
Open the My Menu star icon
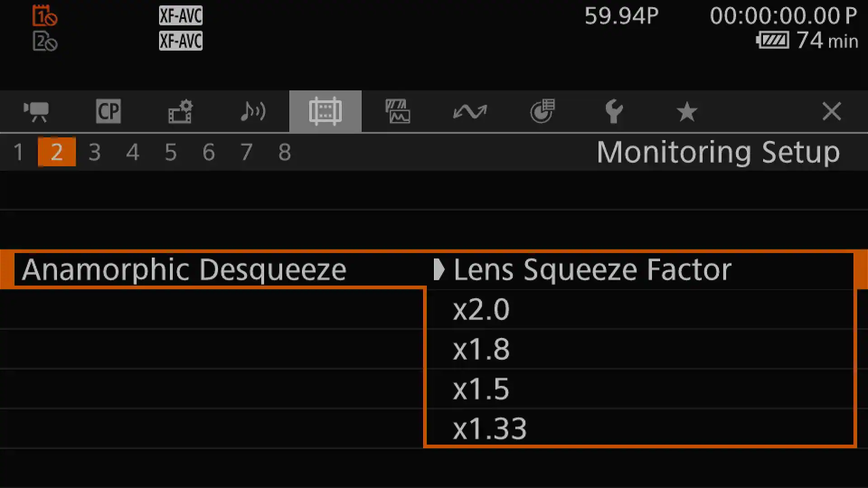[687, 111]
